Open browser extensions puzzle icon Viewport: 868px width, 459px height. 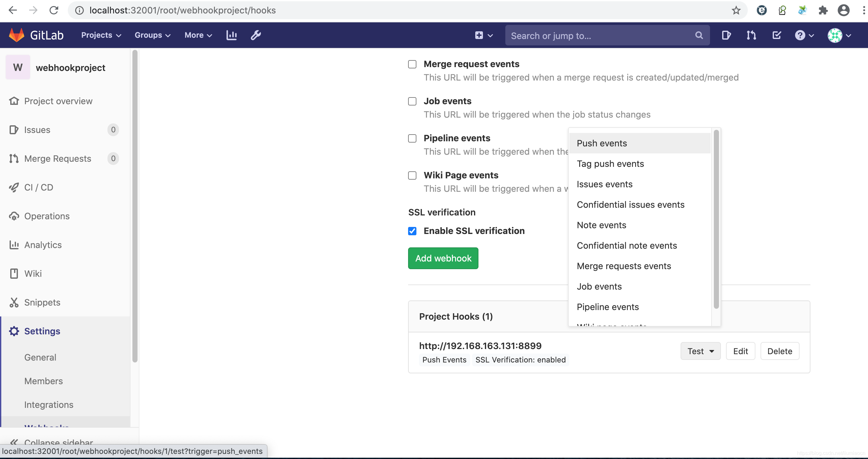click(x=823, y=11)
